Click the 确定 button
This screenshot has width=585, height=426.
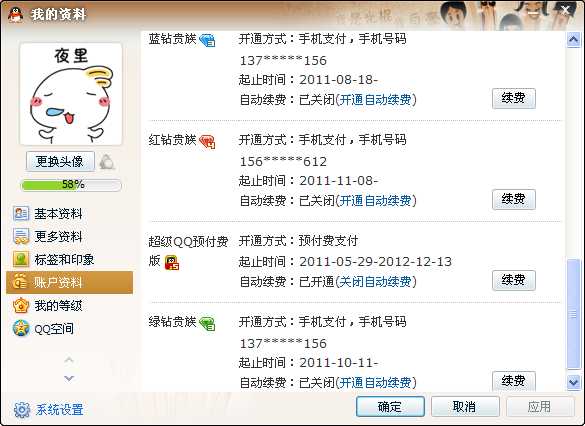pyautogui.click(x=390, y=407)
